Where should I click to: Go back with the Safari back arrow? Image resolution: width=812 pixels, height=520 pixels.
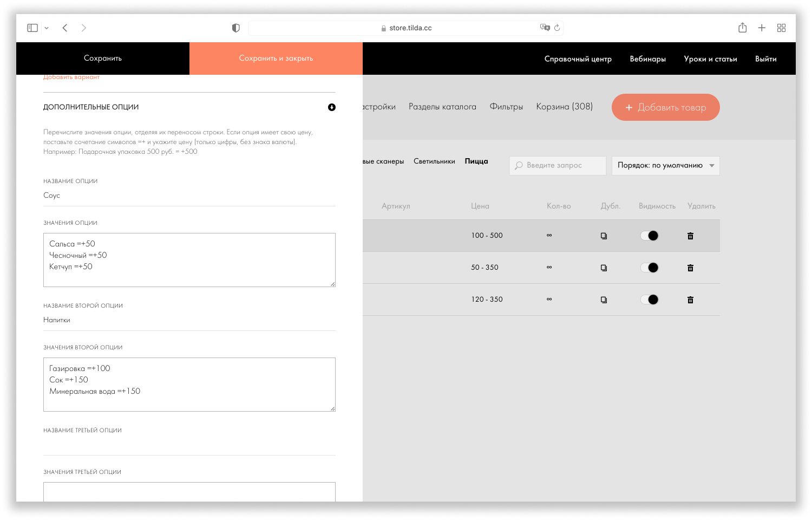pyautogui.click(x=65, y=28)
